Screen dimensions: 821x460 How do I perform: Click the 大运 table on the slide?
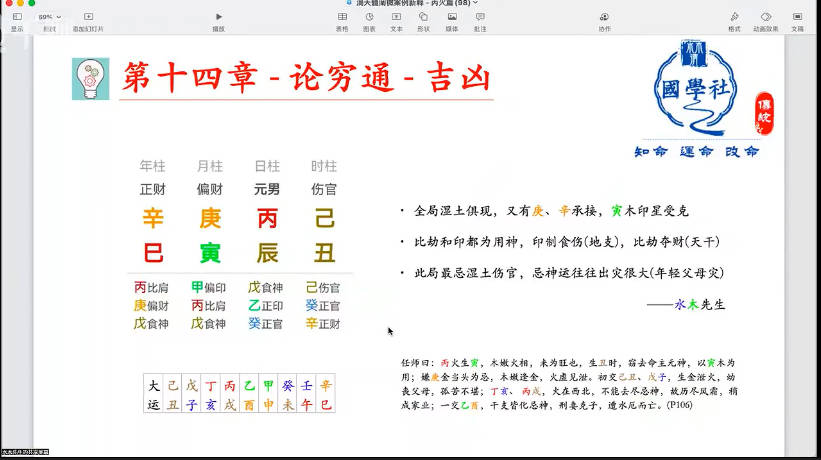click(x=240, y=393)
